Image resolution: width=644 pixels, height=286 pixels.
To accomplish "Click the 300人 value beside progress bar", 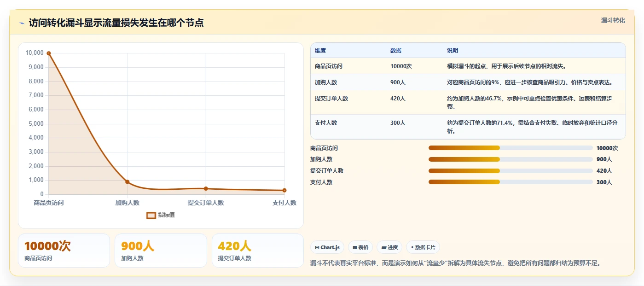I will pos(604,182).
